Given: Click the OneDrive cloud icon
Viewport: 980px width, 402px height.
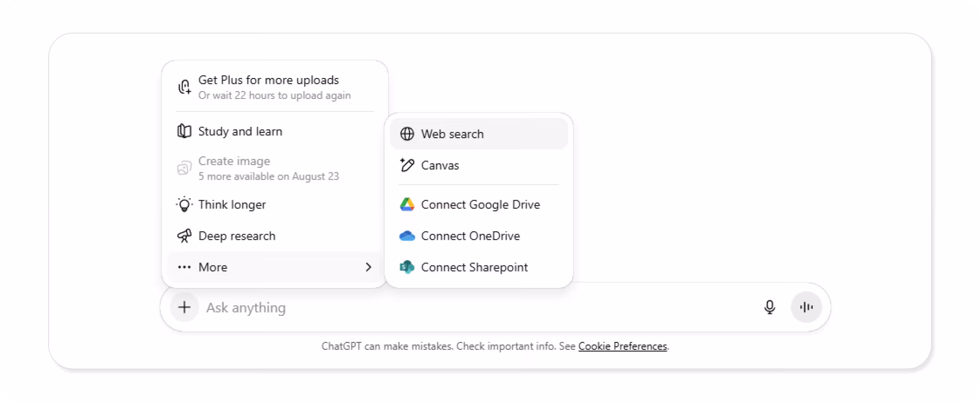Looking at the screenshot, I should coord(407,236).
